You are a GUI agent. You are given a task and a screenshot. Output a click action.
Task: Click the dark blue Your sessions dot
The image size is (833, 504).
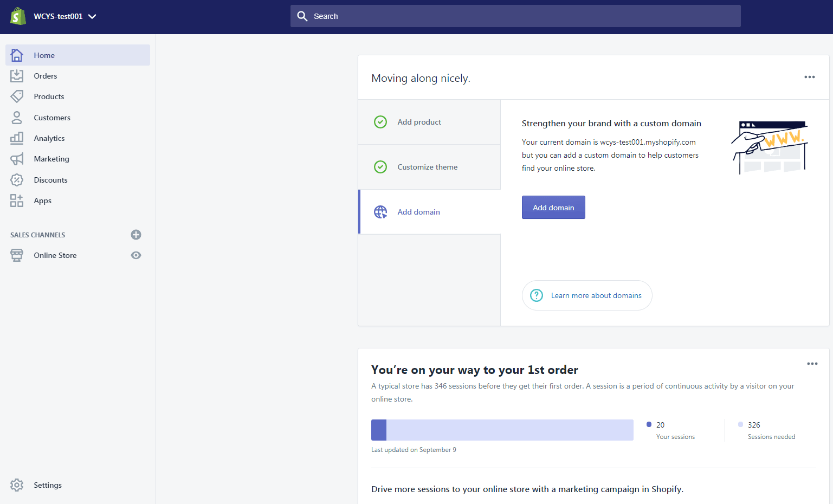coord(649,424)
